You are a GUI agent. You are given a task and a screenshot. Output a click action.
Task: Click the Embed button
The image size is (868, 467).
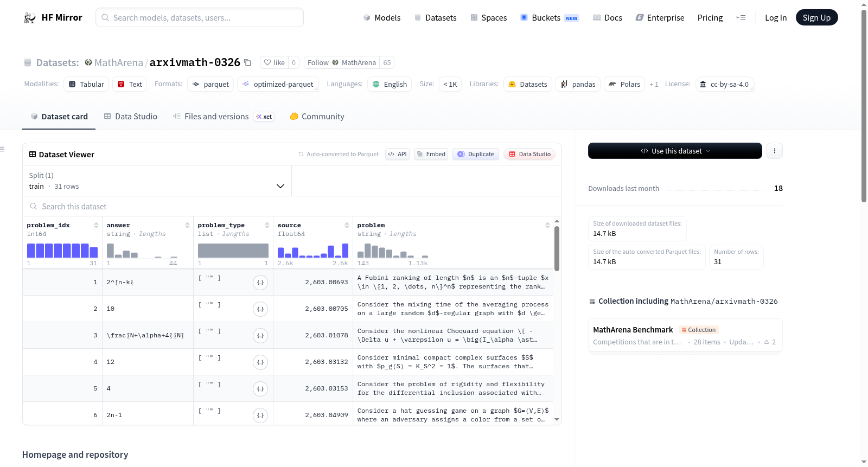[x=431, y=154]
